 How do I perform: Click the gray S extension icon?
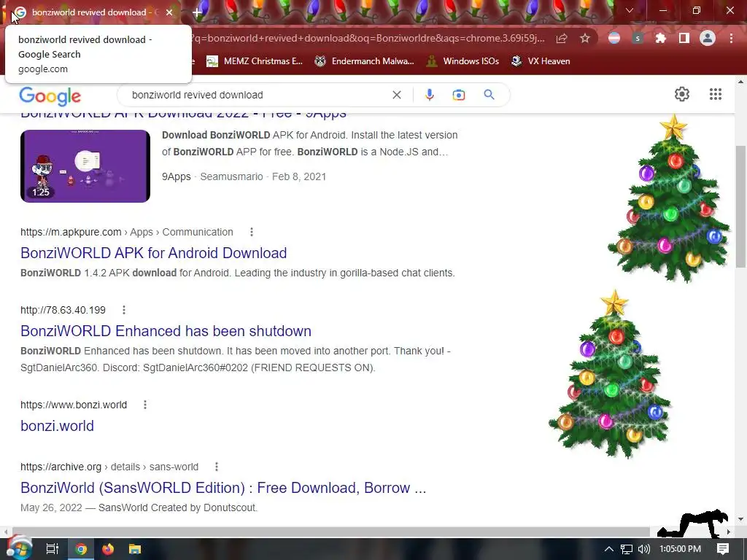638,38
